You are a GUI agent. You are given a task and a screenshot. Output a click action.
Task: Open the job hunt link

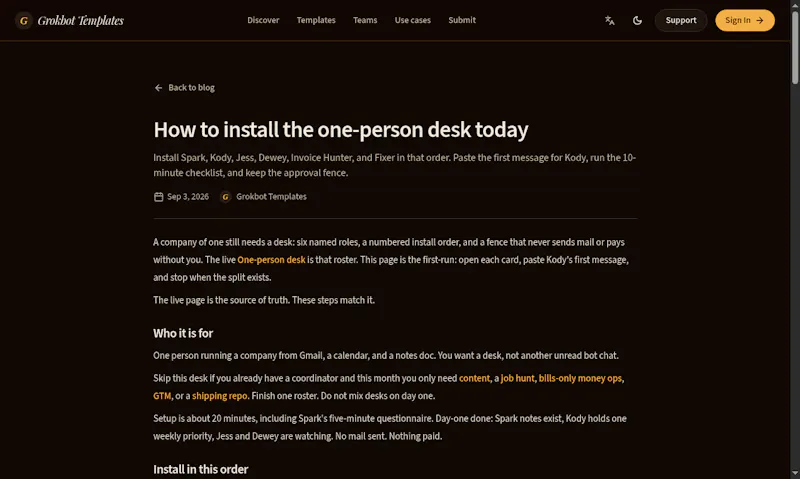tap(517, 378)
